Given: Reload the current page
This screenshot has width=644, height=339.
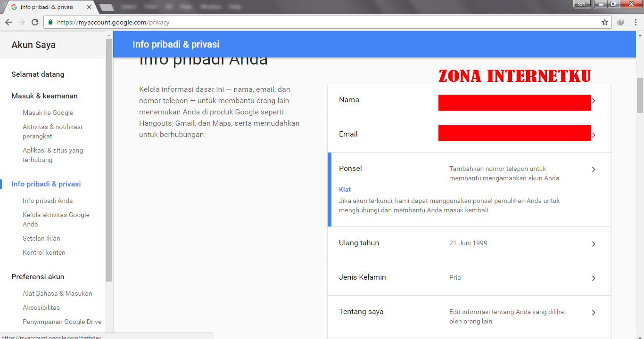Looking at the screenshot, I should pyautogui.click(x=34, y=22).
